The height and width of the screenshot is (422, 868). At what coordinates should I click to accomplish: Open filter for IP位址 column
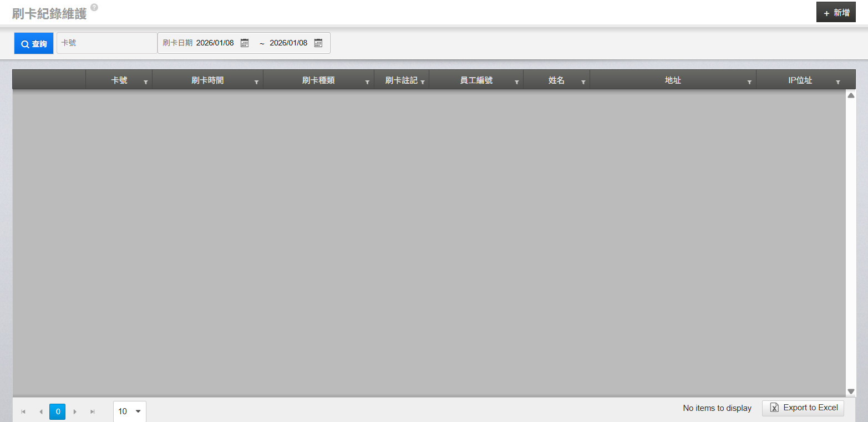coord(837,82)
